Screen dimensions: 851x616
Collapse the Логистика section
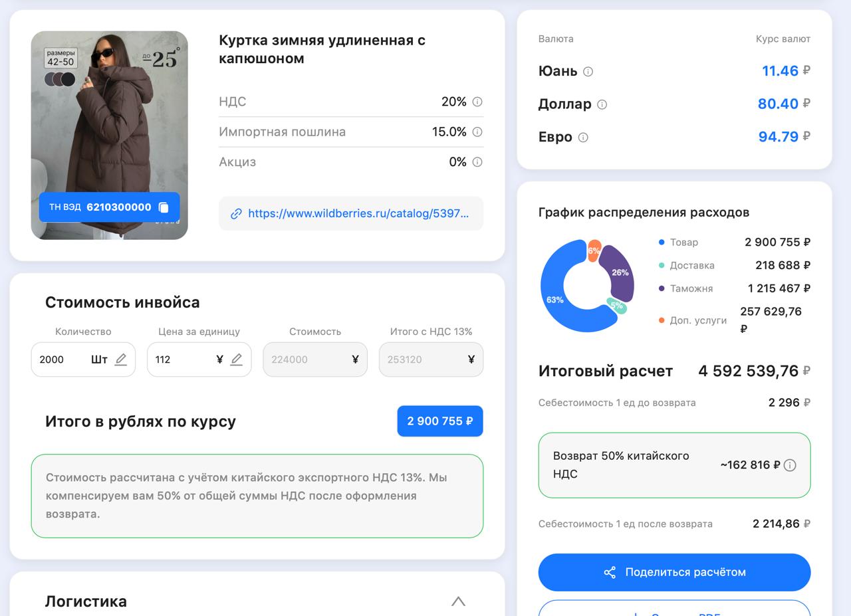click(458, 601)
